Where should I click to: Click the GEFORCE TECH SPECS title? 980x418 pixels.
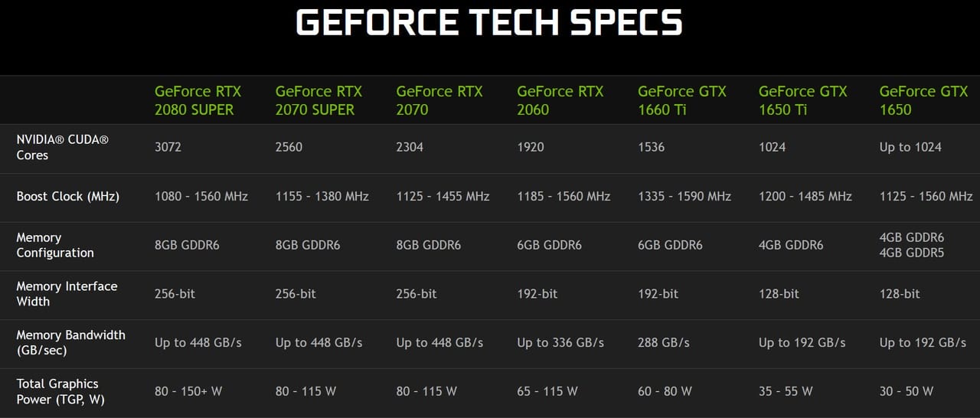pyautogui.click(x=489, y=23)
